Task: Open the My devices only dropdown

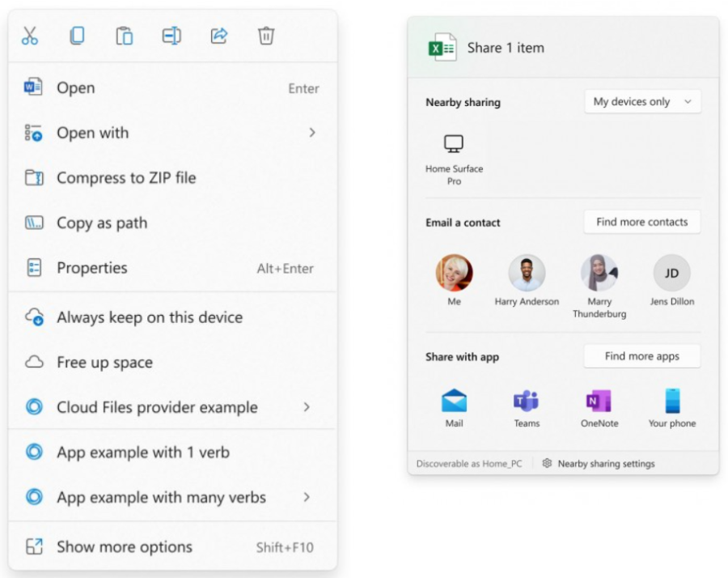Action: 642,102
